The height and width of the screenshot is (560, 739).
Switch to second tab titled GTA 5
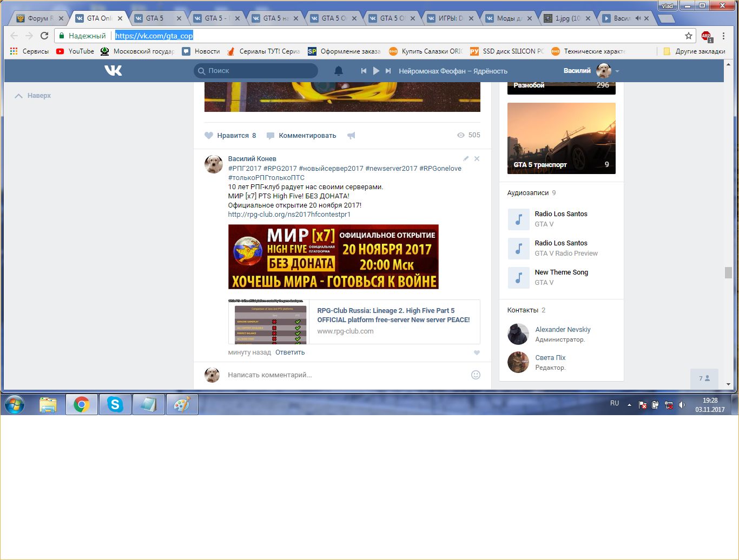158,18
